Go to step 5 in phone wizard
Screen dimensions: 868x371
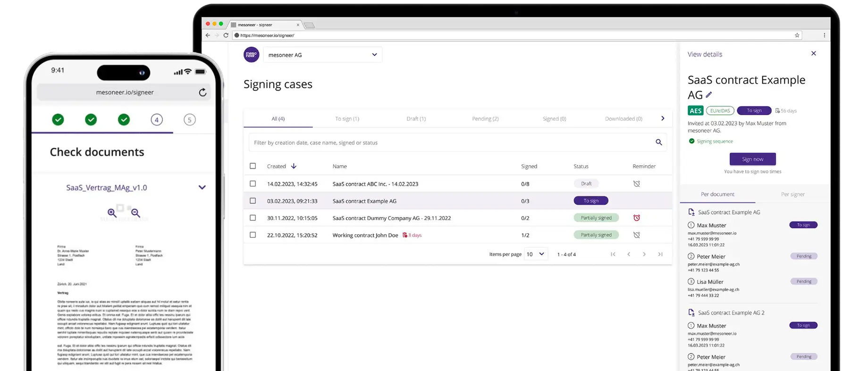click(189, 119)
